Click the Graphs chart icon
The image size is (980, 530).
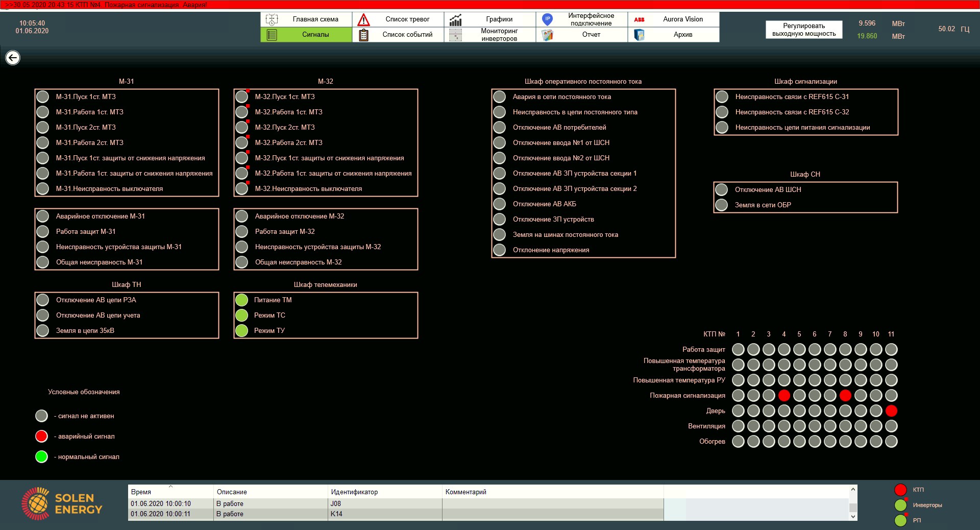[x=455, y=19]
